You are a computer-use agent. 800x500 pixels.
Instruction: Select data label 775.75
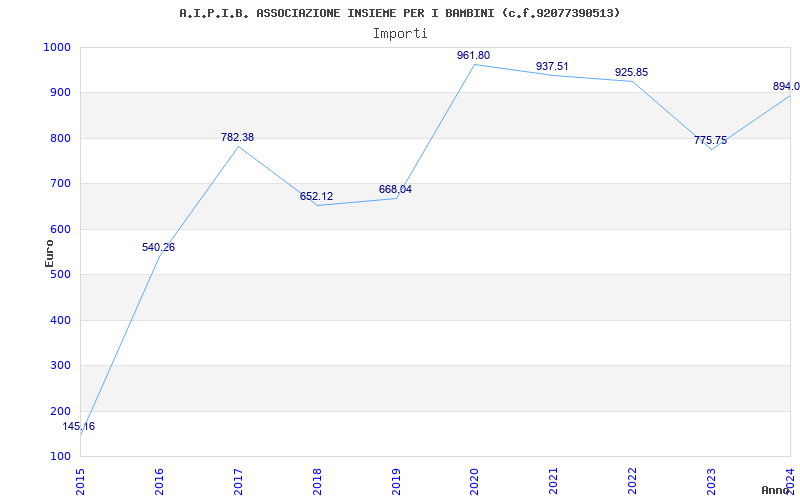(710, 140)
